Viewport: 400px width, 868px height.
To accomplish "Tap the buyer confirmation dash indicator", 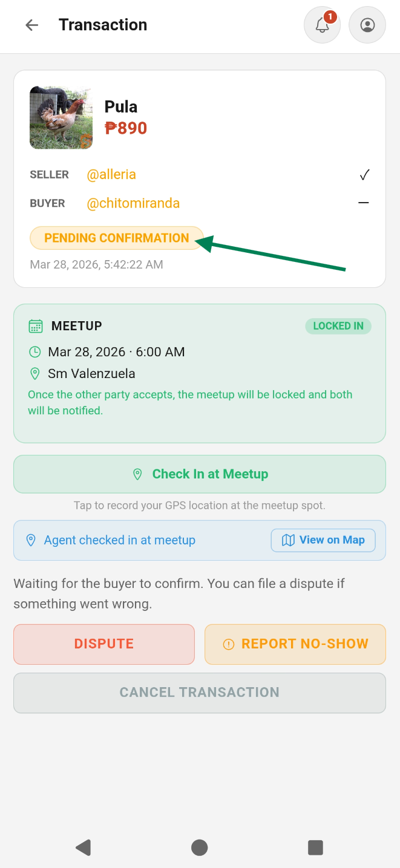I will pyautogui.click(x=363, y=203).
